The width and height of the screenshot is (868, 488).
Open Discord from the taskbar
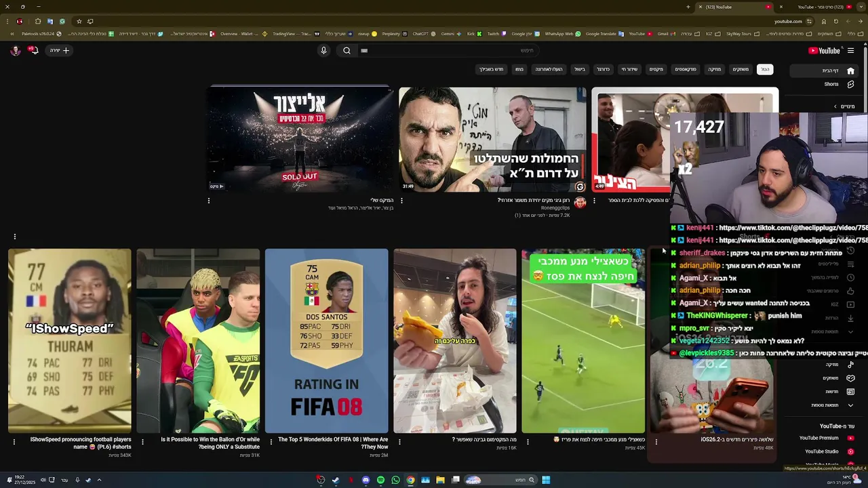pyautogui.click(x=366, y=480)
